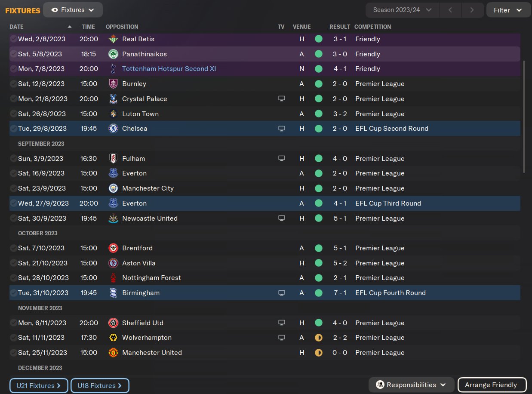Click the TV icon on the Crystal Palace row
532x394 pixels.
pos(282,99)
